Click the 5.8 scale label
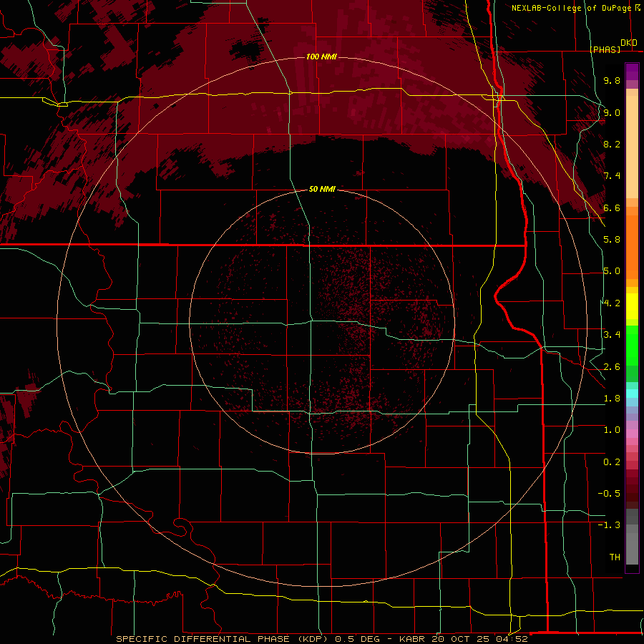Screen dimensions: 644x644 click(612, 240)
